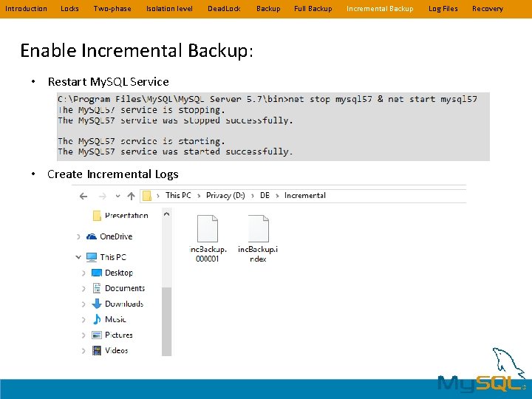
Task: Click the Downloads arrow icon
Action: coord(97,304)
